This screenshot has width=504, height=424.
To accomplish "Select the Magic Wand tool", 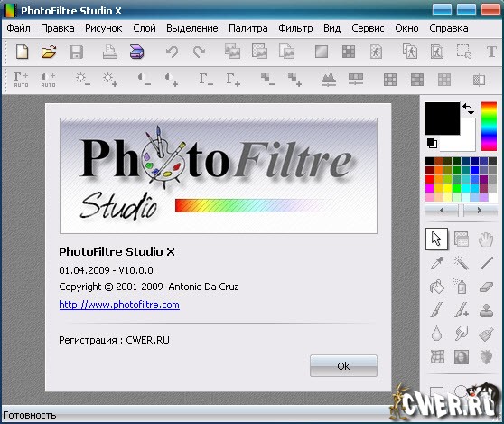I will (461, 263).
